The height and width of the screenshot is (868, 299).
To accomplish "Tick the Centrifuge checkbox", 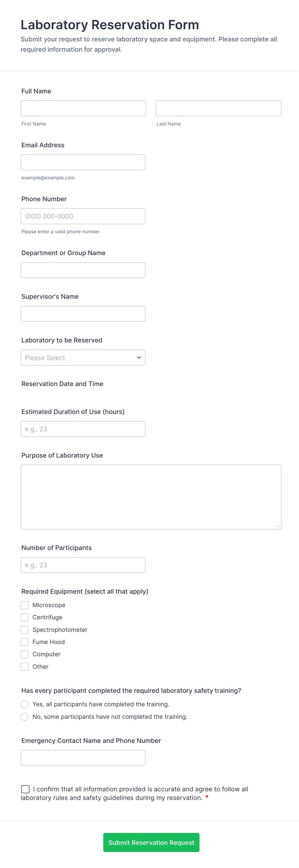I will point(25,617).
